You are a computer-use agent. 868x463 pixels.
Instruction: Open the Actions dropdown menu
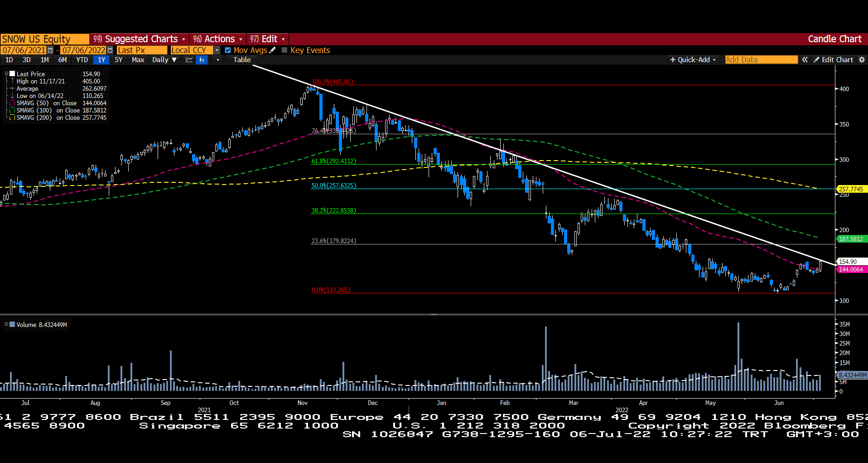pyautogui.click(x=218, y=39)
